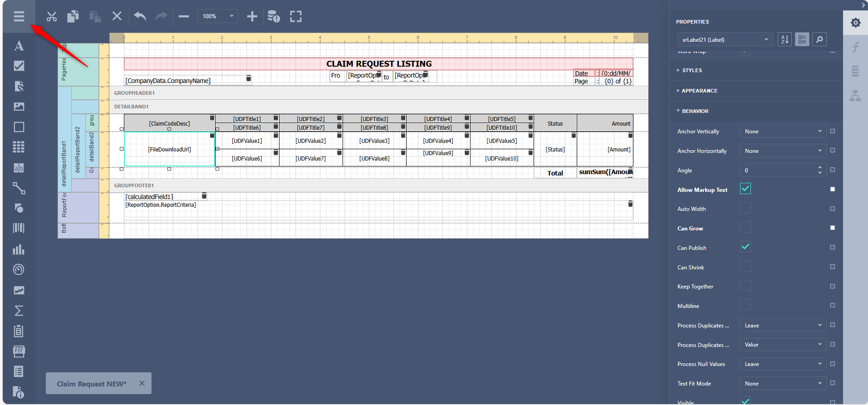Close the Claim Request NEW* tab

coord(142,383)
